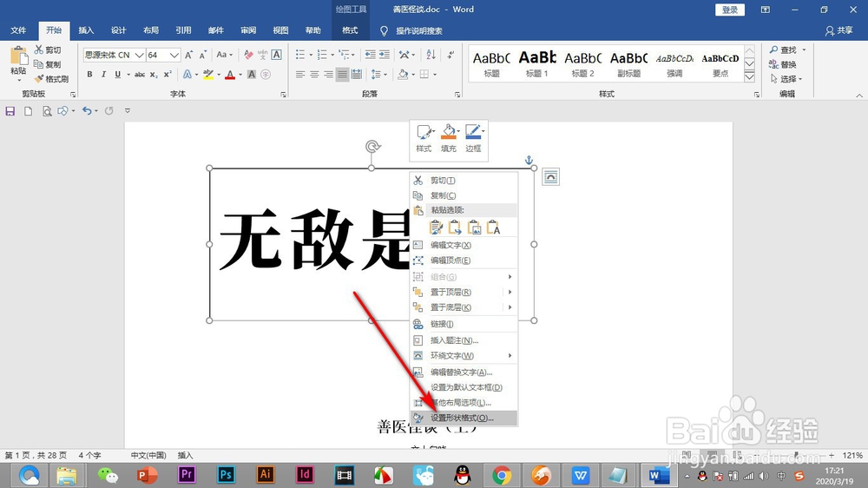The height and width of the screenshot is (488, 868).
Task: Select Format Shape in context menu
Action: (x=464, y=419)
